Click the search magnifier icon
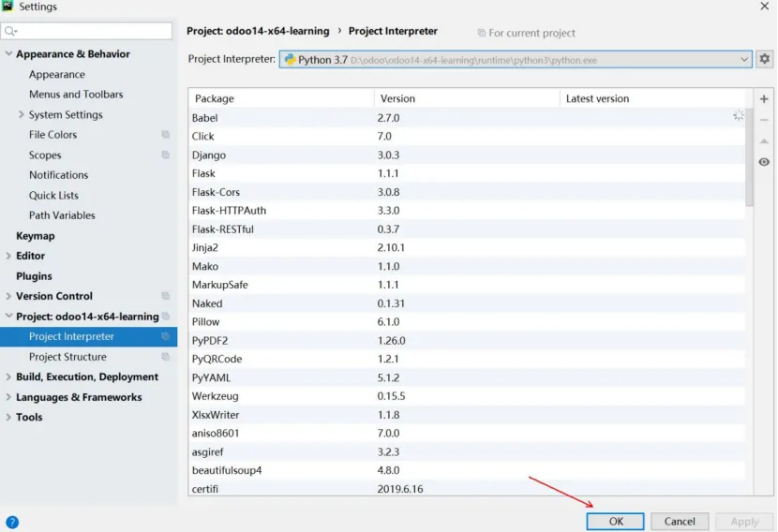778x532 pixels. click(10, 31)
